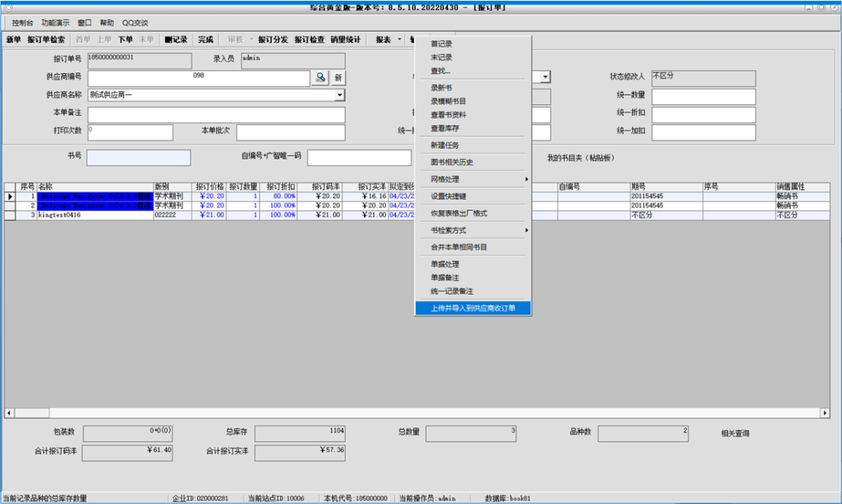Open the partially hidden combo box arrow beside context menu

pyautogui.click(x=545, y=77)
